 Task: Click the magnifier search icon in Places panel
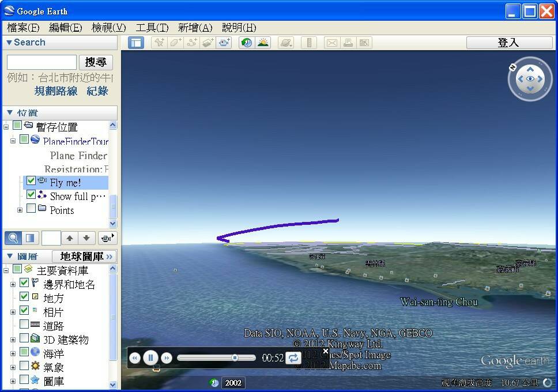tap(13, 238)
